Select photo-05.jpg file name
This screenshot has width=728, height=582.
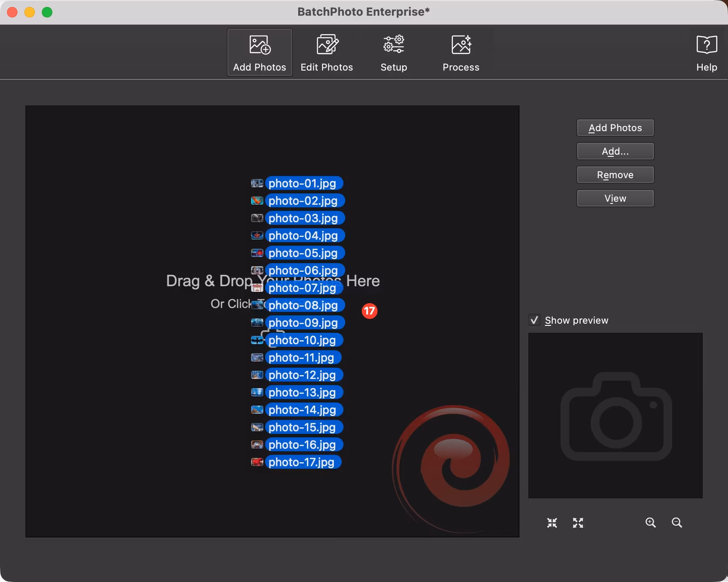pos(305,253)
